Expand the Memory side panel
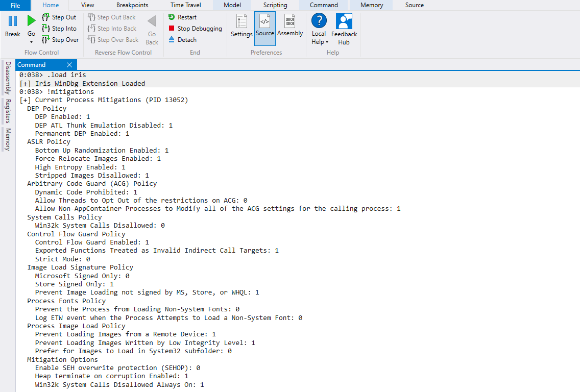The height and width of the screenshot is (392, 580). (x=8, y=139)
